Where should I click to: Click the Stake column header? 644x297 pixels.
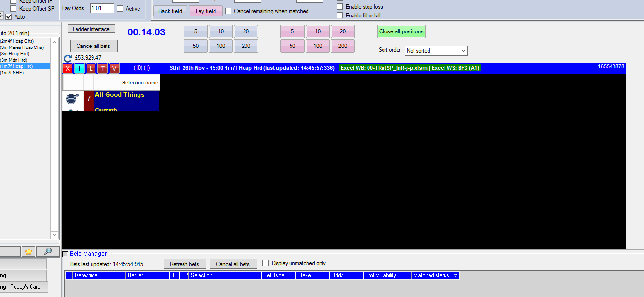pyautogui.click(x=312, y=275)
